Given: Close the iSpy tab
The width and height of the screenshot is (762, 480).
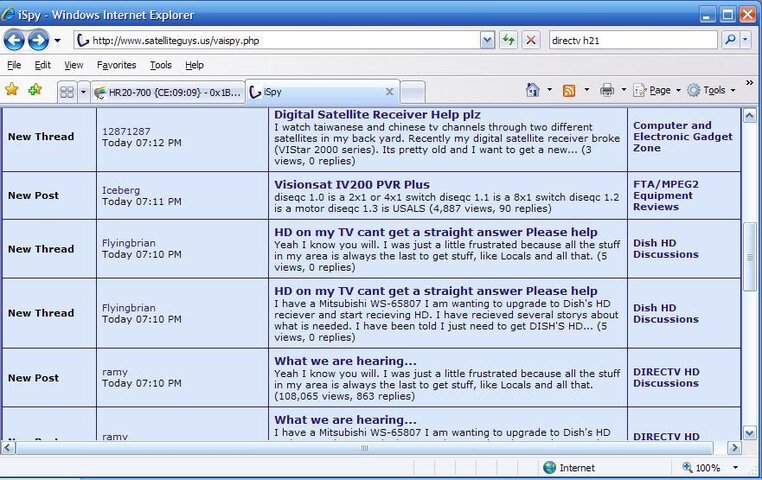Looking at the screenshot, I should click(x=389, y=91).
